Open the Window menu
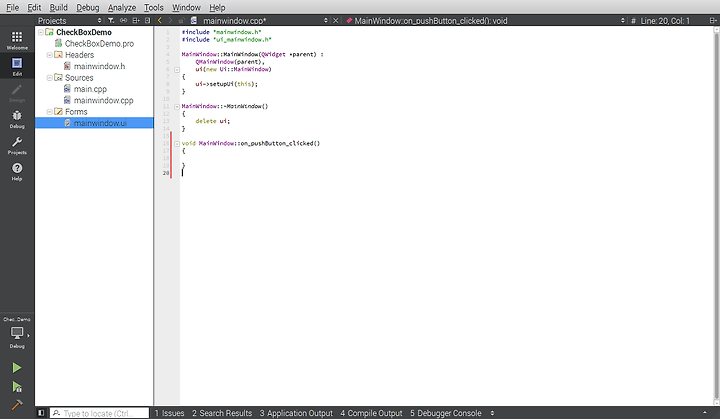The width and height of the screenshot is (720, 419). [186, 7]
